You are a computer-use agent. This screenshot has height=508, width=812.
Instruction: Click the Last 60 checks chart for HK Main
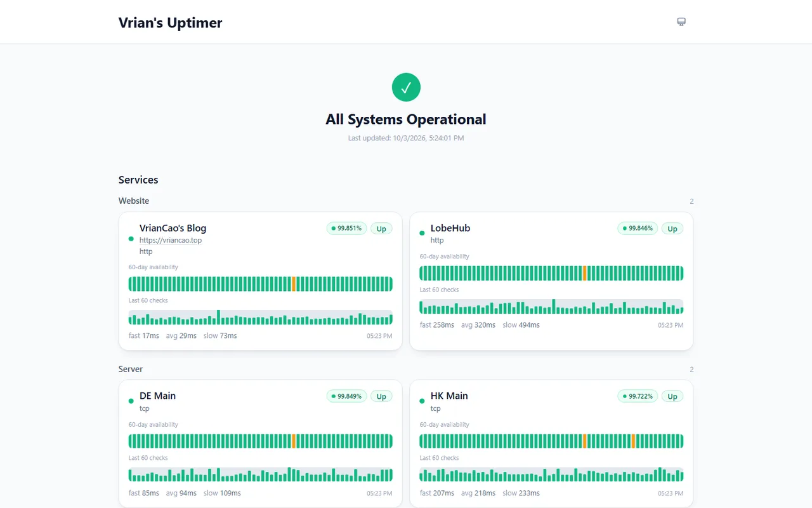coord(551,475)
